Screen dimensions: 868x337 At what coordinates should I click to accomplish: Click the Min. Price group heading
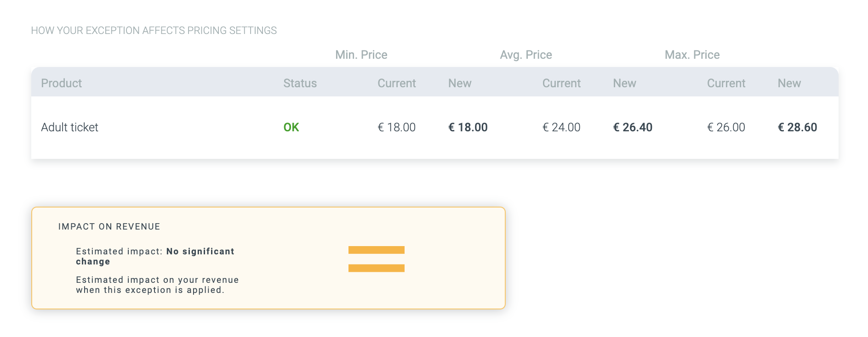(x=361, y=55)
